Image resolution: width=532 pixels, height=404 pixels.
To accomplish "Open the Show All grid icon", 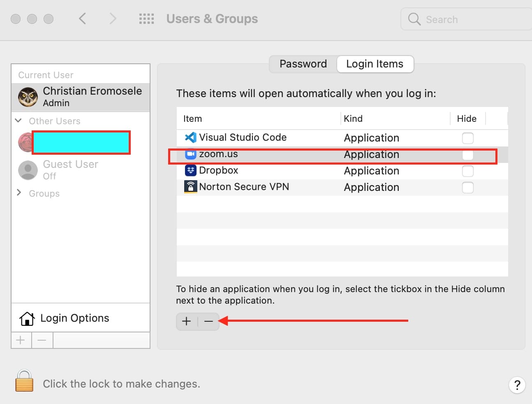I will point(146,19).
